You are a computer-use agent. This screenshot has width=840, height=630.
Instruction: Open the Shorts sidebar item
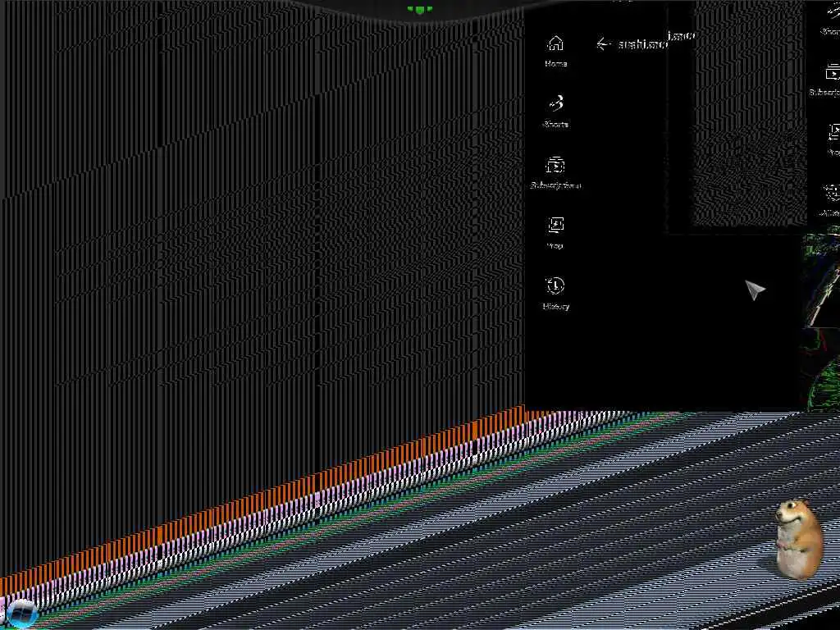[555, 112]
